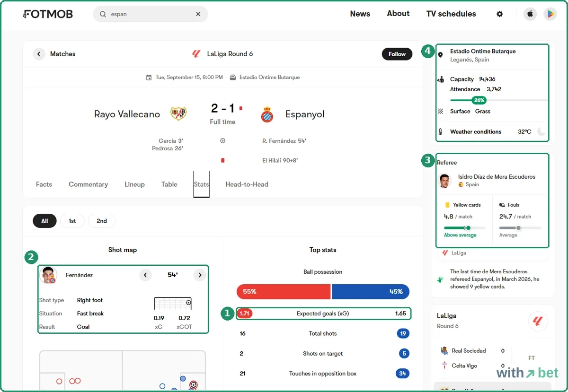Show next shot in shot map

(x=200, y=275)
